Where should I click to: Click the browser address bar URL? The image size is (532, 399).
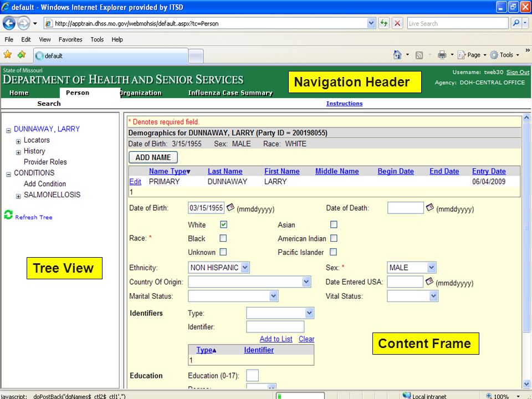tap(137, 23)
